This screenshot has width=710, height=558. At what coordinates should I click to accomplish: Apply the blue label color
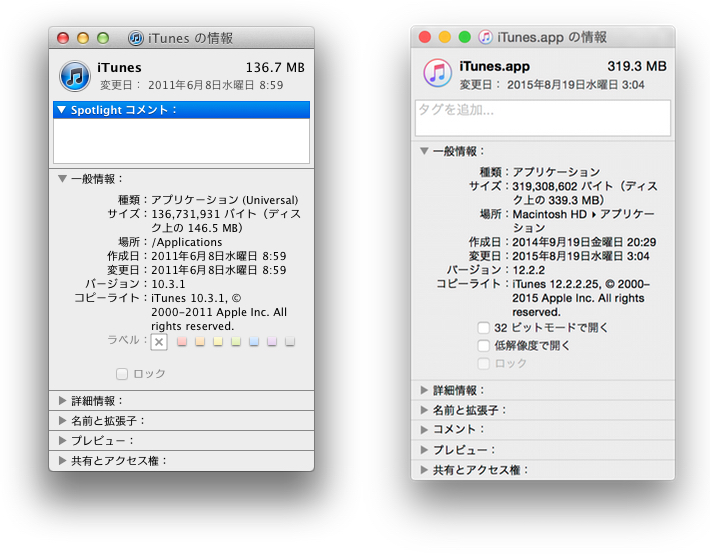coord(254,342)
